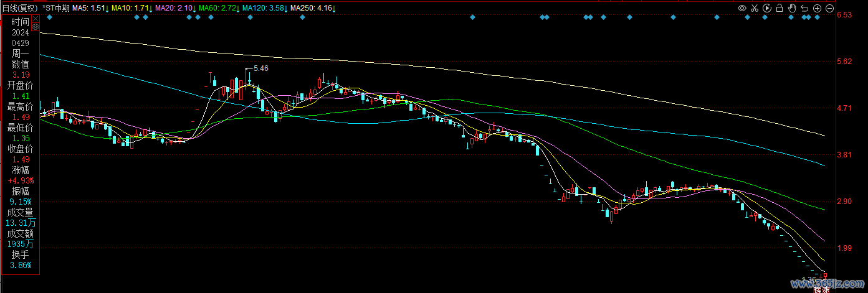Viewport: 868px width, 293px height.
Task: Click the cyan MA120 indicator label
Action: click(265, 8)
